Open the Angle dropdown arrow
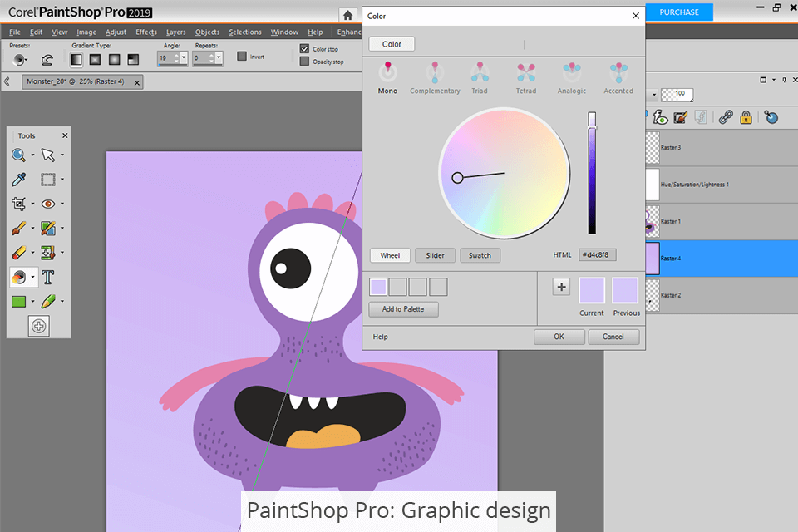 (x=184, y=57)
